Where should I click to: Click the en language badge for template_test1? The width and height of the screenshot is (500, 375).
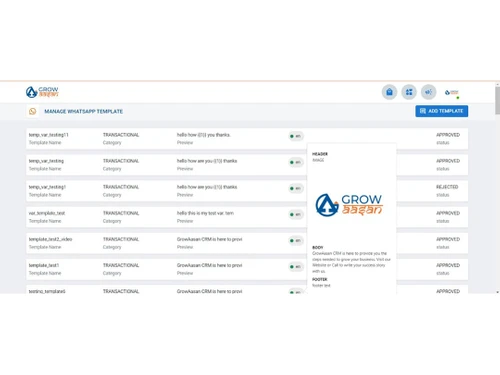(296, 267)
